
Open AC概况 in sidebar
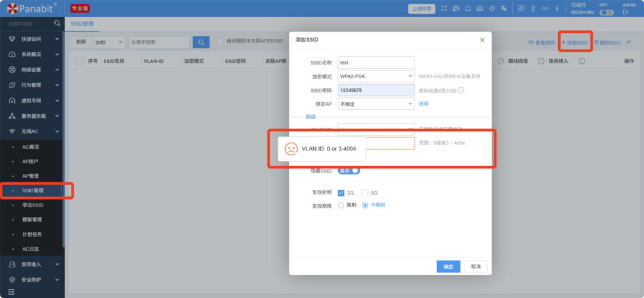tap(31, 147)
